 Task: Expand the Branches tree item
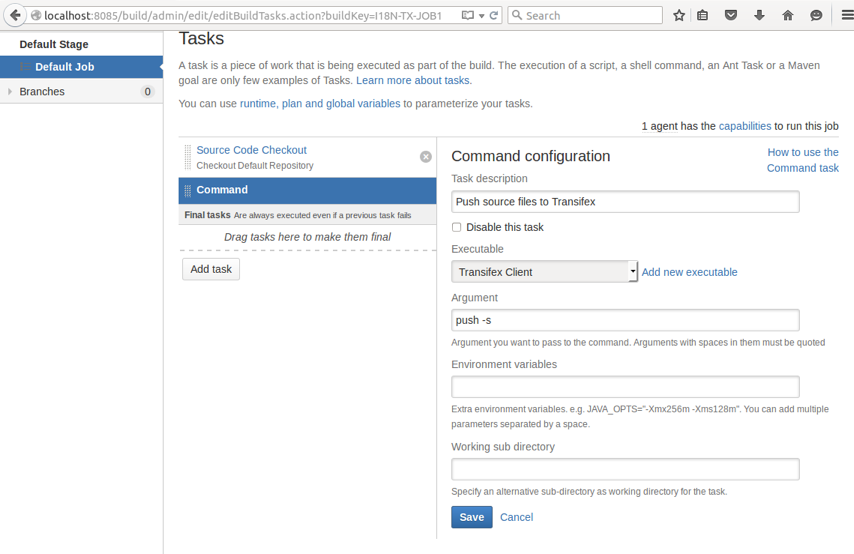[10, 92]
